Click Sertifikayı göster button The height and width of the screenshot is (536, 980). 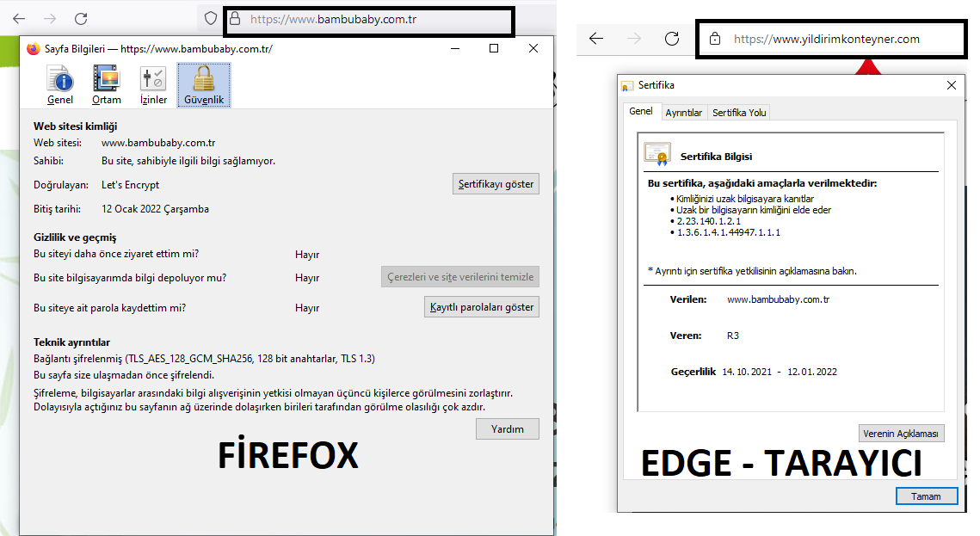click(496, 184)
